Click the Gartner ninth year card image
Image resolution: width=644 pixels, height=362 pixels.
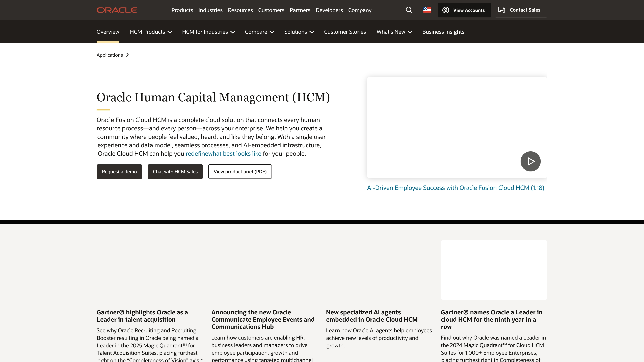[x=494, y=270]
